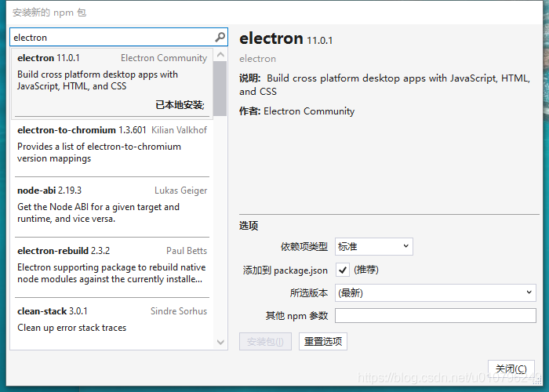The width and height of the screenshot is (549, 392).
Task: Click the 安装新的 npm 包 dialog title
Action: click(49, 13)
